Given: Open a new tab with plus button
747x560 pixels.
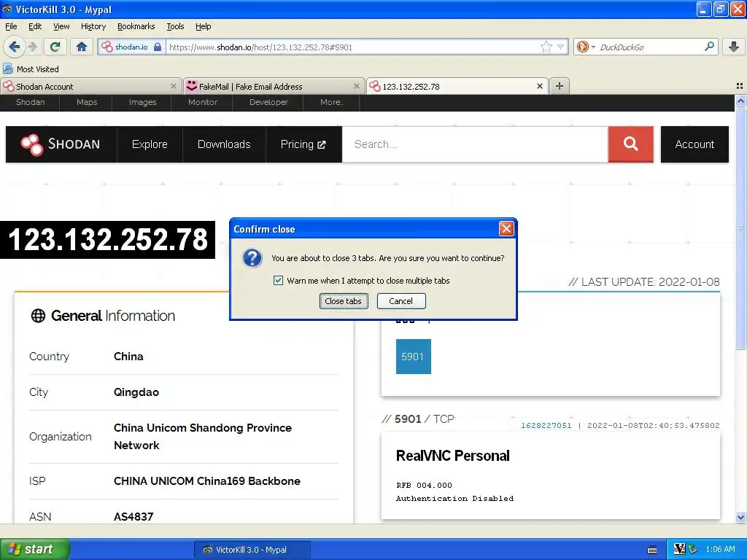Looking at the screenshot, I should [560, 86].
